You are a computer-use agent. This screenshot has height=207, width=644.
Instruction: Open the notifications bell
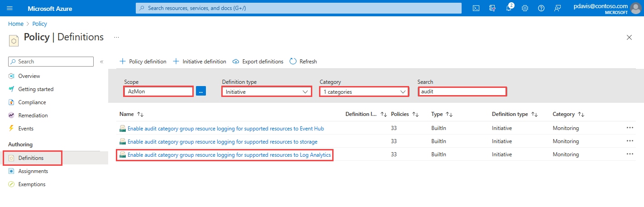click(509, 8)
